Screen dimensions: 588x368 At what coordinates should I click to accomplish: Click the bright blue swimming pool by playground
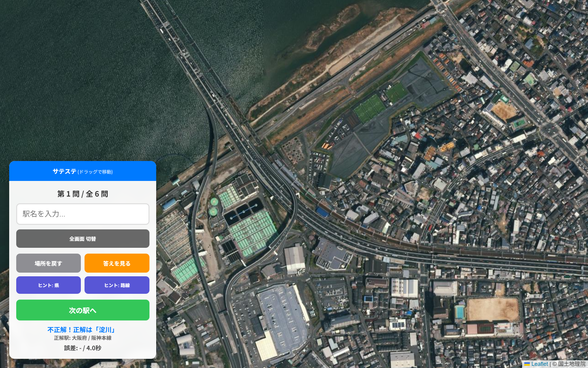[x=459, y=312]
